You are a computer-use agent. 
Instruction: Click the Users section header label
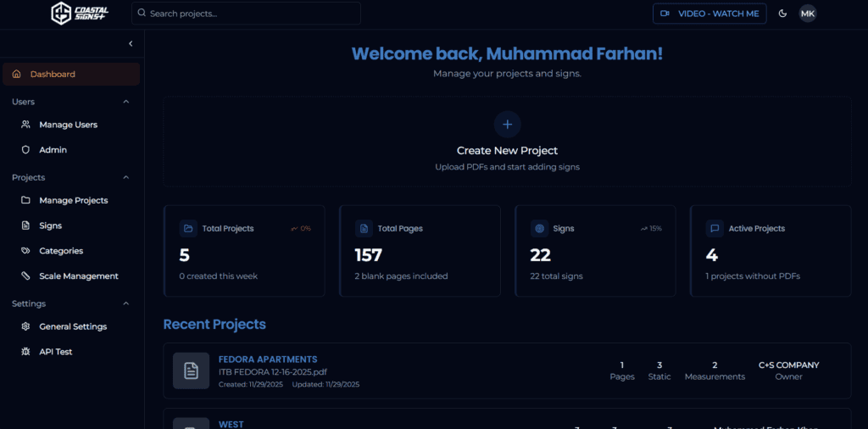pyautogui.click(x=23, y=102)
